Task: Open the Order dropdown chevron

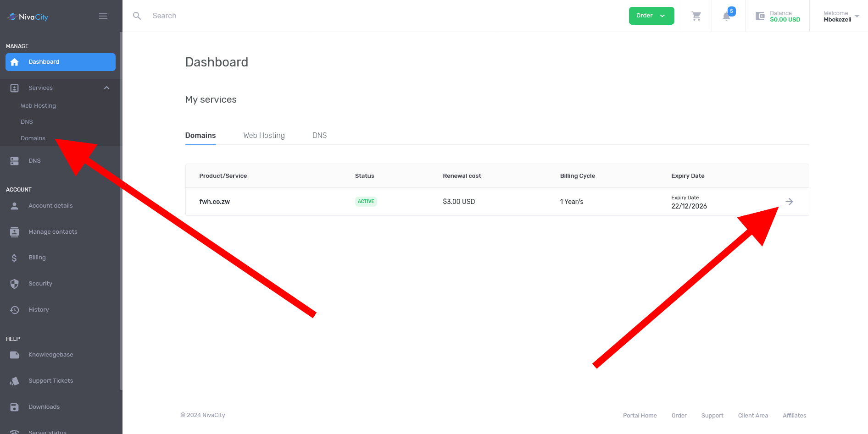Action: coord(662,15)
